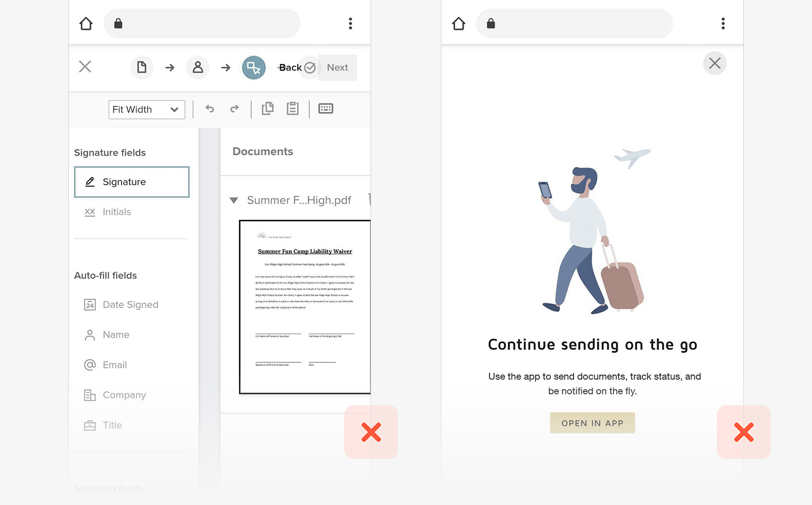
Task: Expand the Standard fields section
Action: tap(108, 489)
